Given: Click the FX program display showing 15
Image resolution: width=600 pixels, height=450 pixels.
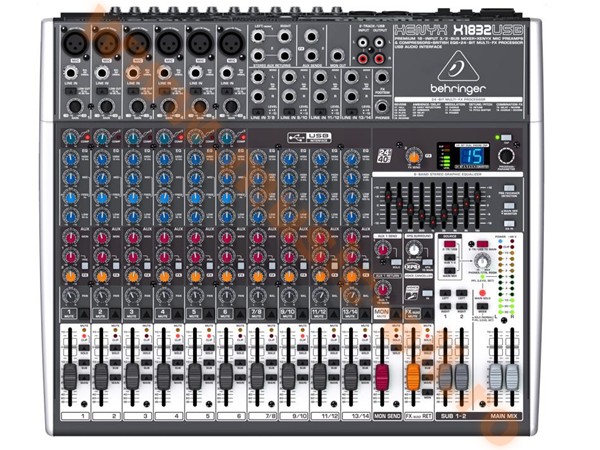Looking at the screenshot, I should tap(471, 155).
